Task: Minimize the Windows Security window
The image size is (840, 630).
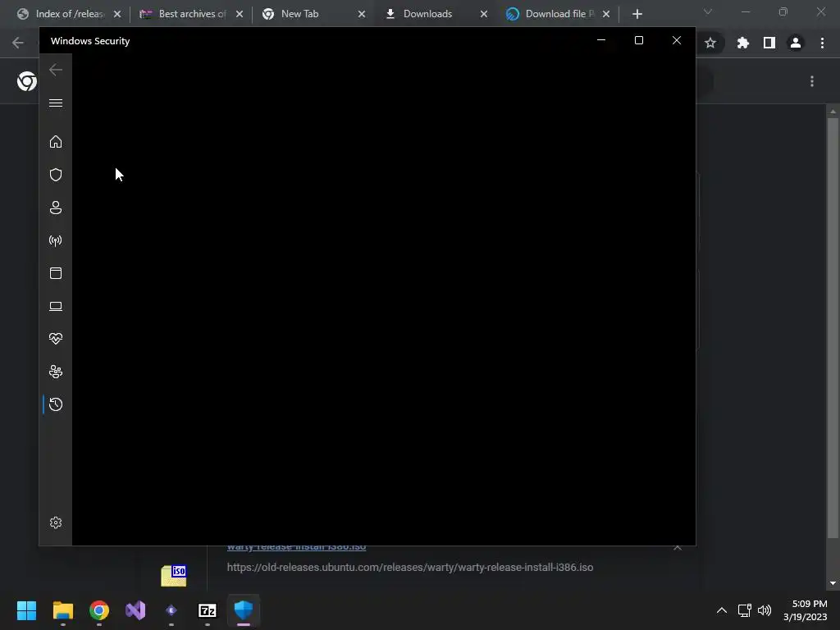Action: (601, 40)
